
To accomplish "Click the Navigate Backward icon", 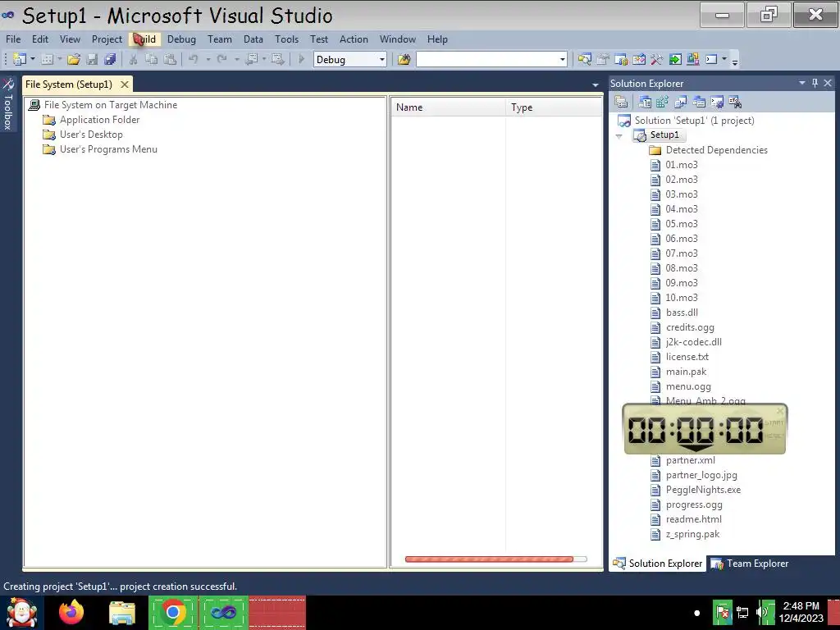I will (251, 59).
